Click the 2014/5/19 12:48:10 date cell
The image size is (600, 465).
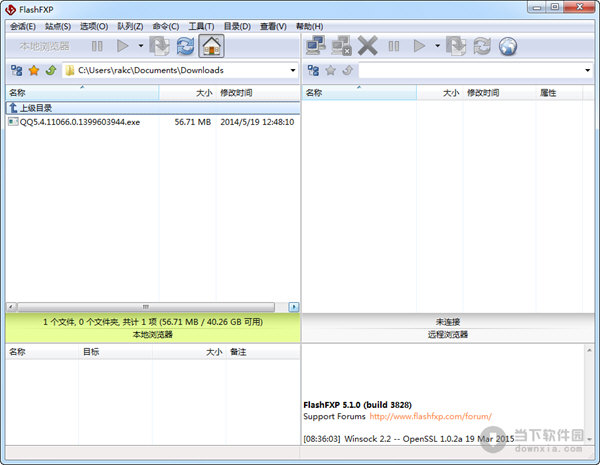click(257, 122)
